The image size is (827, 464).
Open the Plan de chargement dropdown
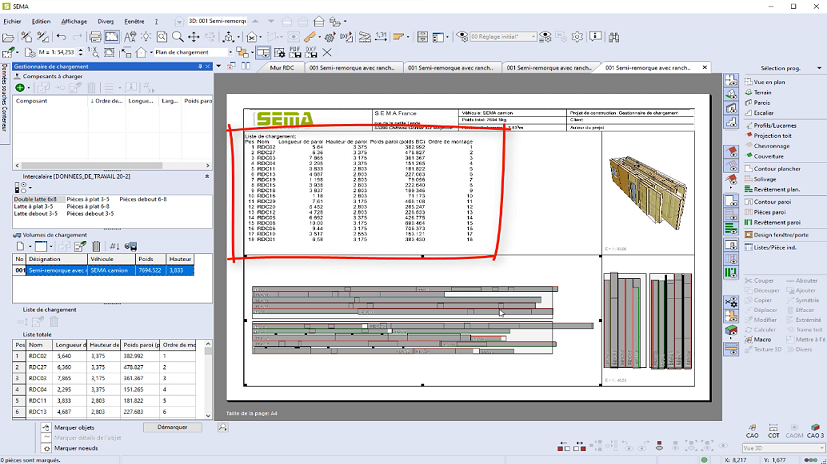click(230, 52)
